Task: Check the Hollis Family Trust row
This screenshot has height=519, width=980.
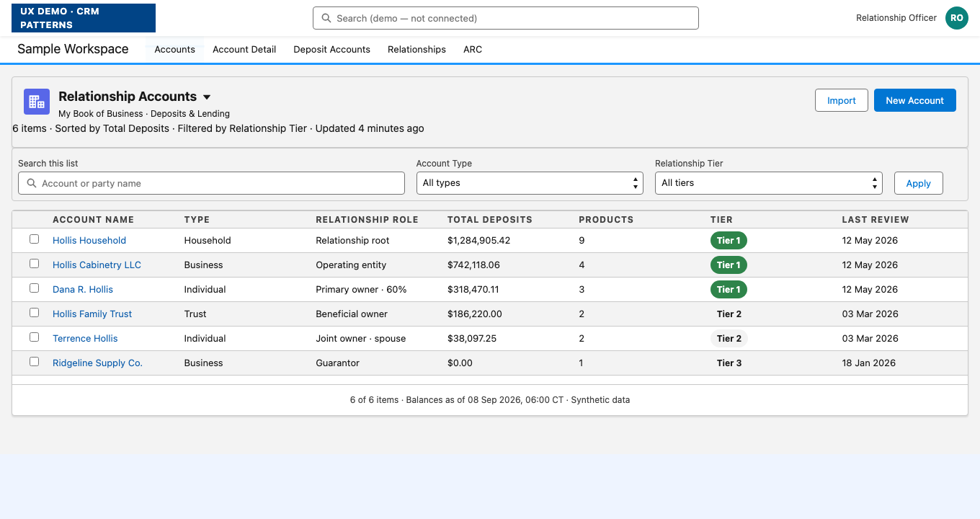Action: [34, 313]
